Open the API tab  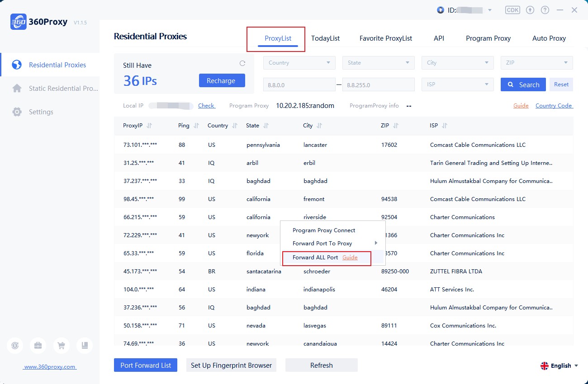coord(439,38)
